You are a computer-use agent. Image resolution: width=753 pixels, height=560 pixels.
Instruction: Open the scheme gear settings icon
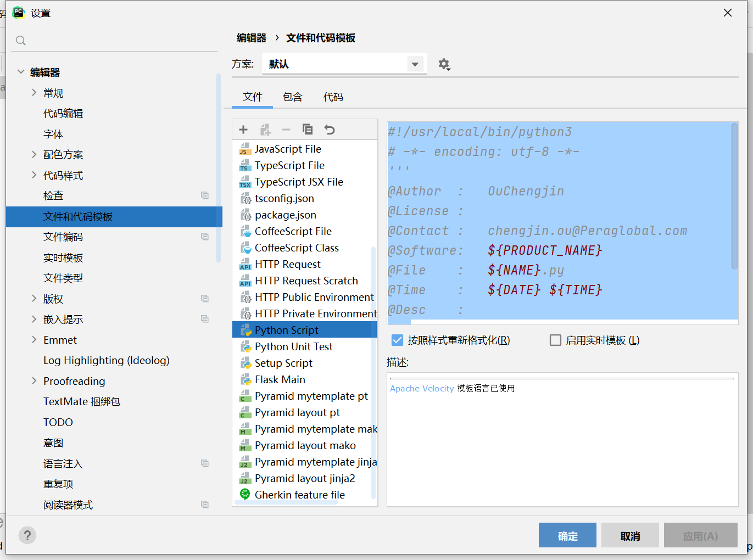444,64
